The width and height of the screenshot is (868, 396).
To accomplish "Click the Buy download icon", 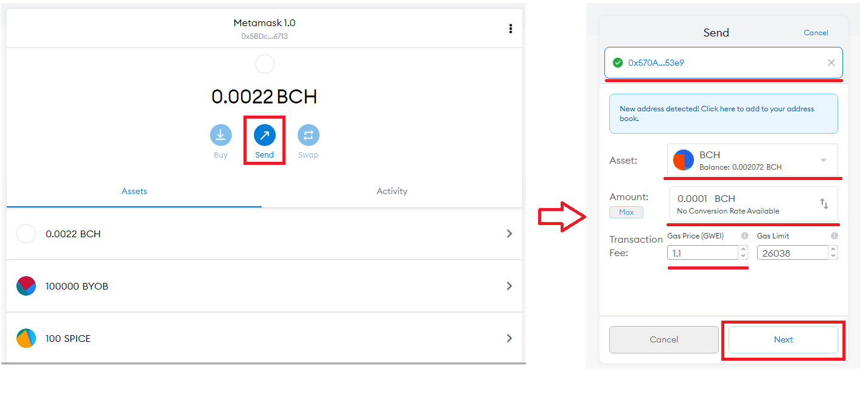I will point(221,135).
